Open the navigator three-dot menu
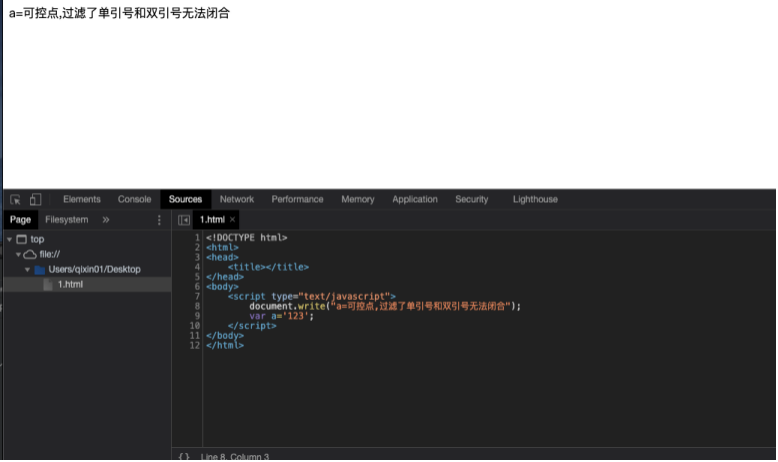 [x=159, y=220]
